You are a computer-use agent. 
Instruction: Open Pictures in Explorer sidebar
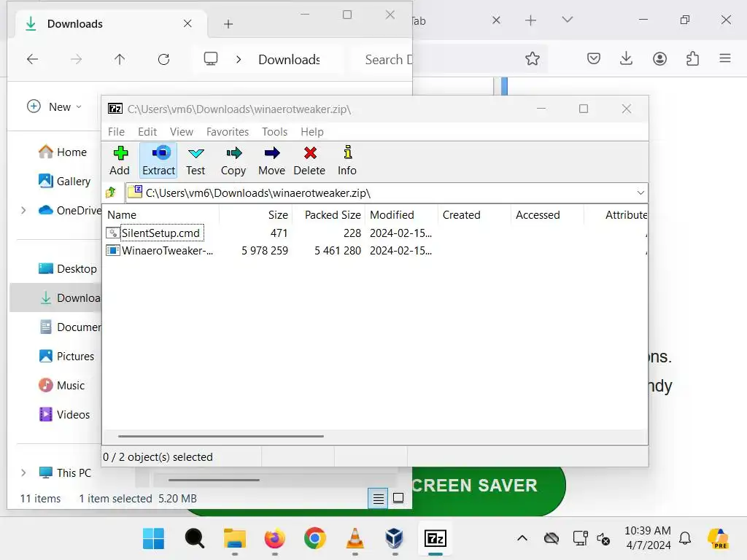click(x=66, y=356)
